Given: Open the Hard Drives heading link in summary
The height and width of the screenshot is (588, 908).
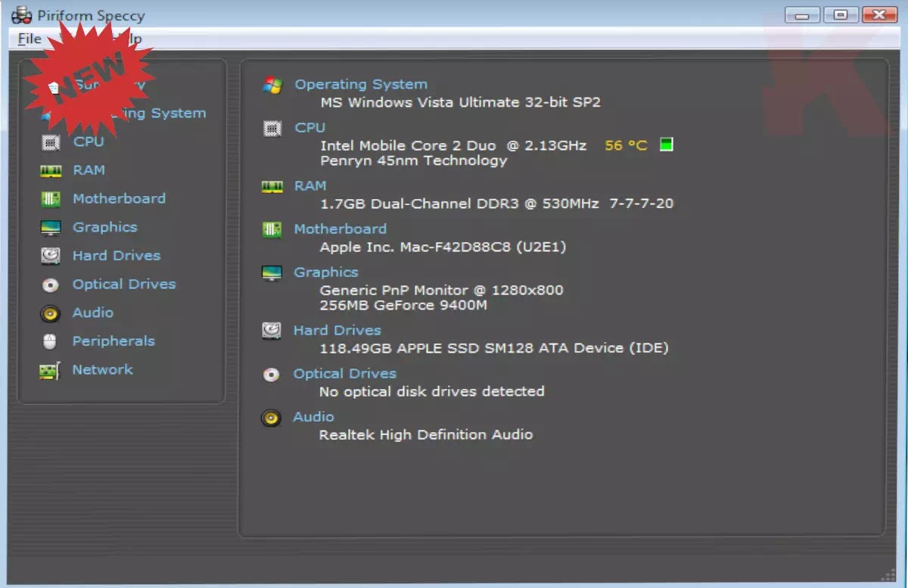Looking at the screenshot, I should coord(337,330).
